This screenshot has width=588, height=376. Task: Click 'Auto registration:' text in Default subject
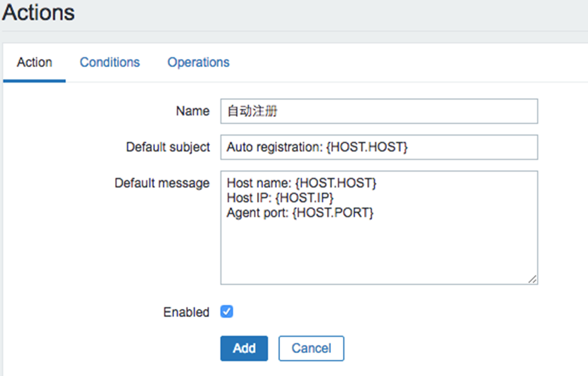274,147
